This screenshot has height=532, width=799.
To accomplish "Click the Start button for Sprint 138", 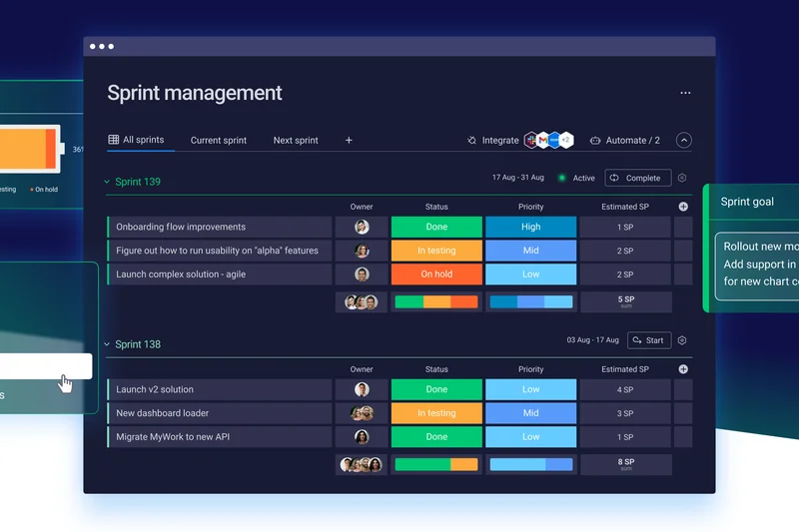I will pos(648,340).
